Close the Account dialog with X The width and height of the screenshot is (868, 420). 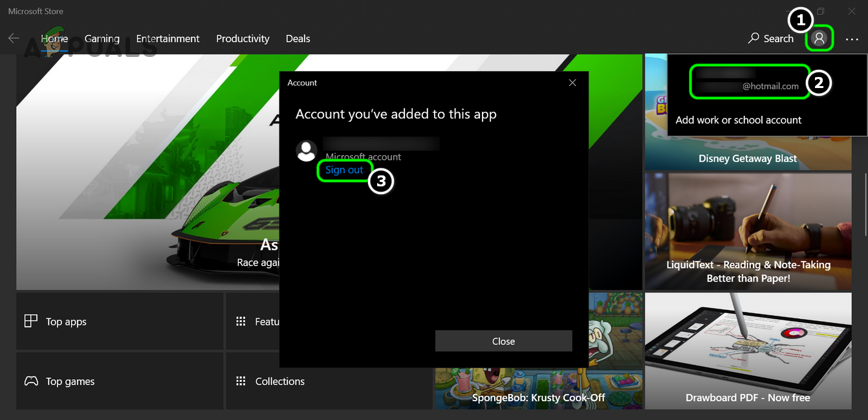click(572, 83)
